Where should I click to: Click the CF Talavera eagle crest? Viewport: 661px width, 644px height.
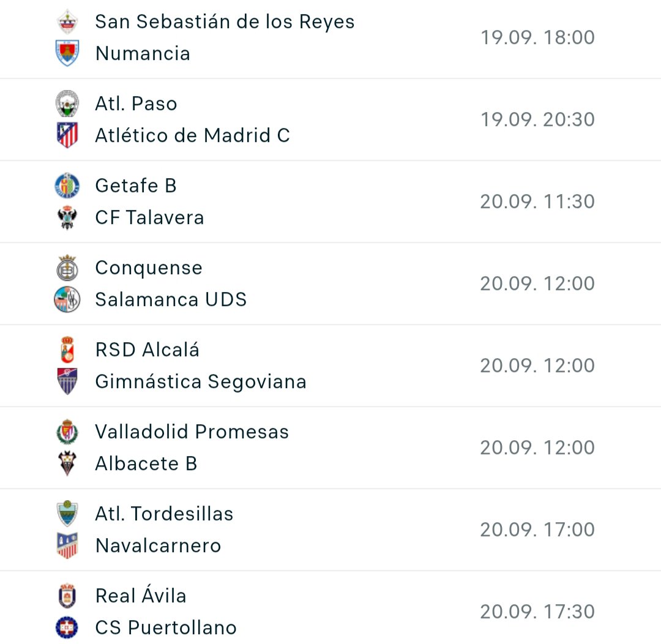[67, 217]
